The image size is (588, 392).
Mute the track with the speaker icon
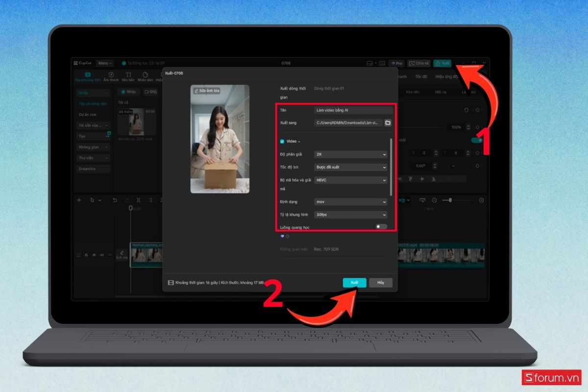pyautogui.click(x=101, y=255)
